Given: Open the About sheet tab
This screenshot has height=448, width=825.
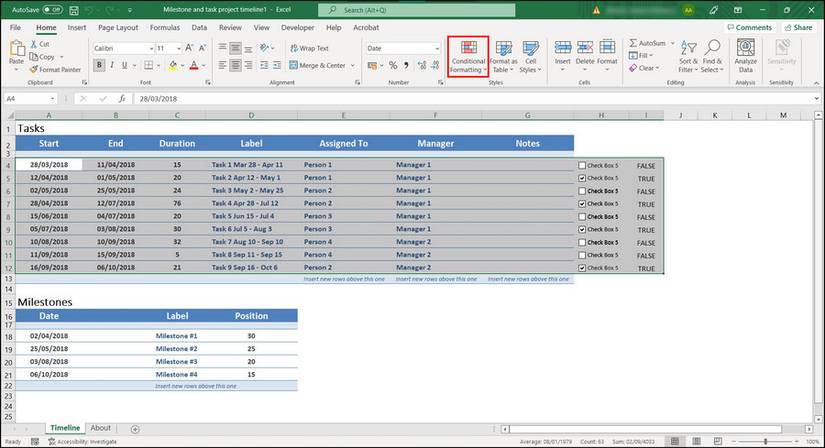Looking at the screenshot, I should pos(100,428).
